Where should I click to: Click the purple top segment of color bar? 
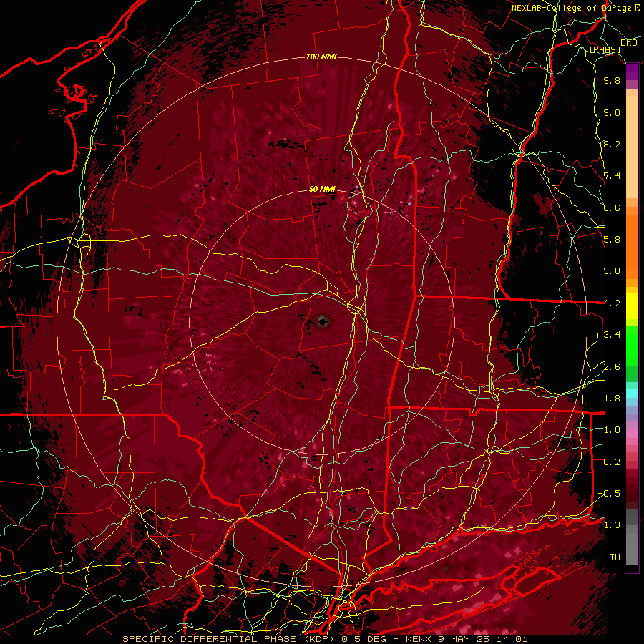coord(632,72)
